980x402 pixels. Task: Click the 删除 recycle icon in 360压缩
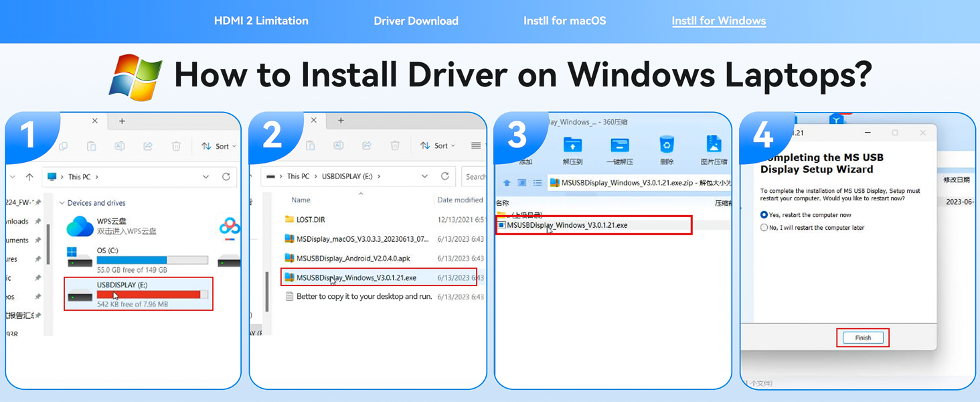click(x=667, y=145)
